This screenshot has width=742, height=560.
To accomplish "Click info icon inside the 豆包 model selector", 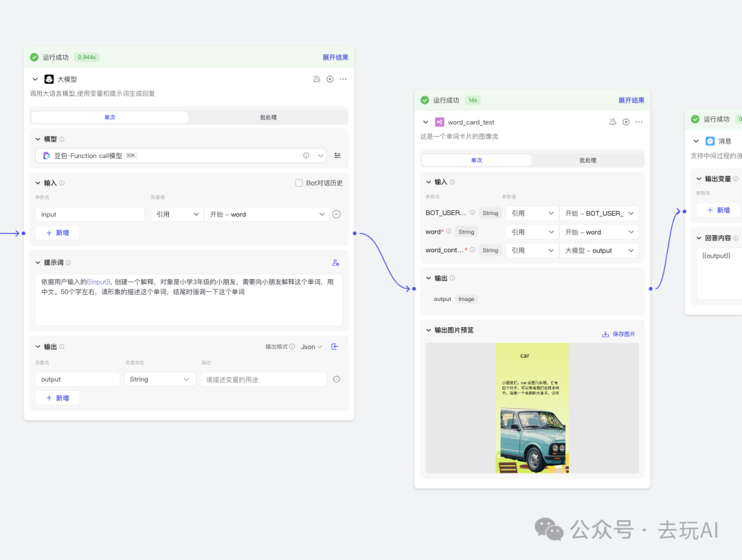I will 306,155.
